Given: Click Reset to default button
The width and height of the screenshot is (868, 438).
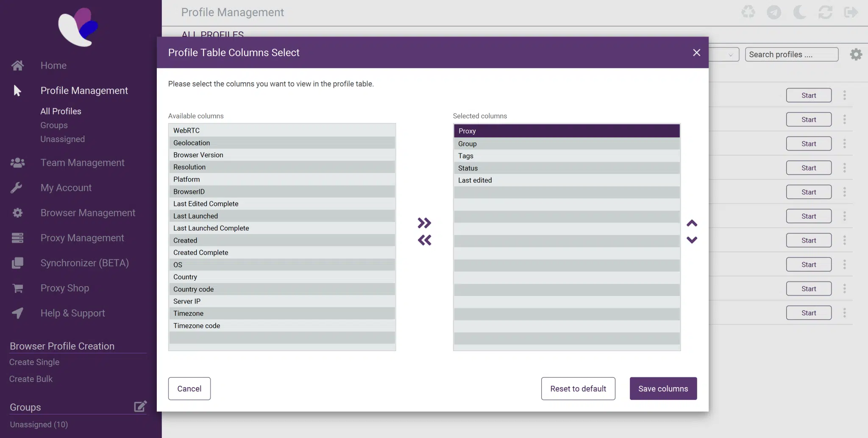Looking at the screenshot, I should click(578, 388).
